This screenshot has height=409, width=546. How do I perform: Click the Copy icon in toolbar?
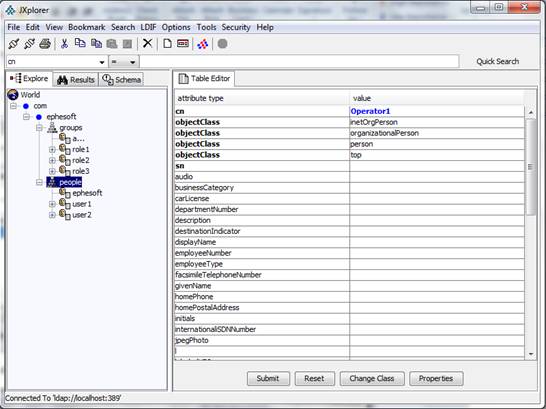[80, 43]
